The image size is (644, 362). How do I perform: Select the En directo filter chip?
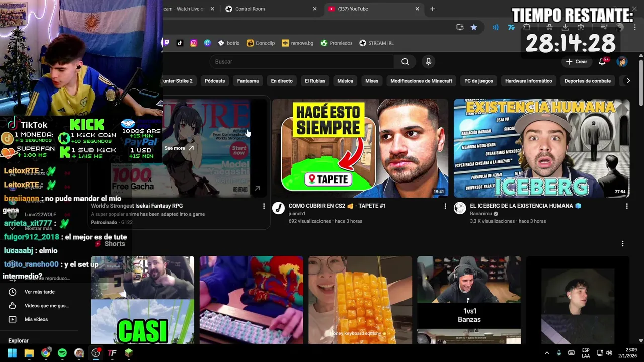click(282, 81)
